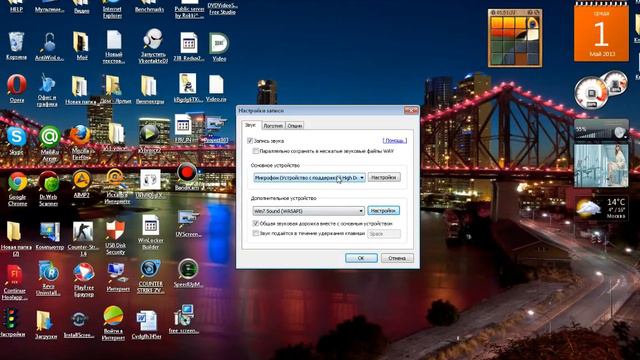Screen dimensions: 640x360
Task: Open the Опции tab
Action: [295, 126]
